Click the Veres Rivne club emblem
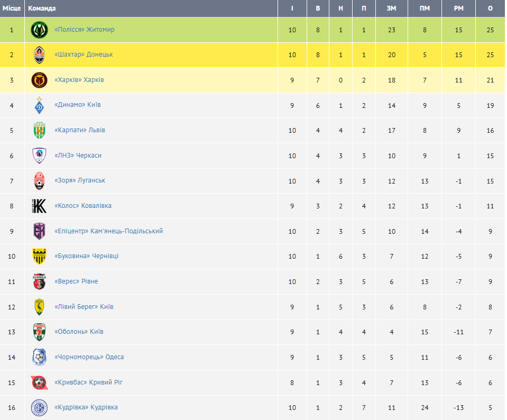This screenshot has height=420, width=507. (40, 281)
